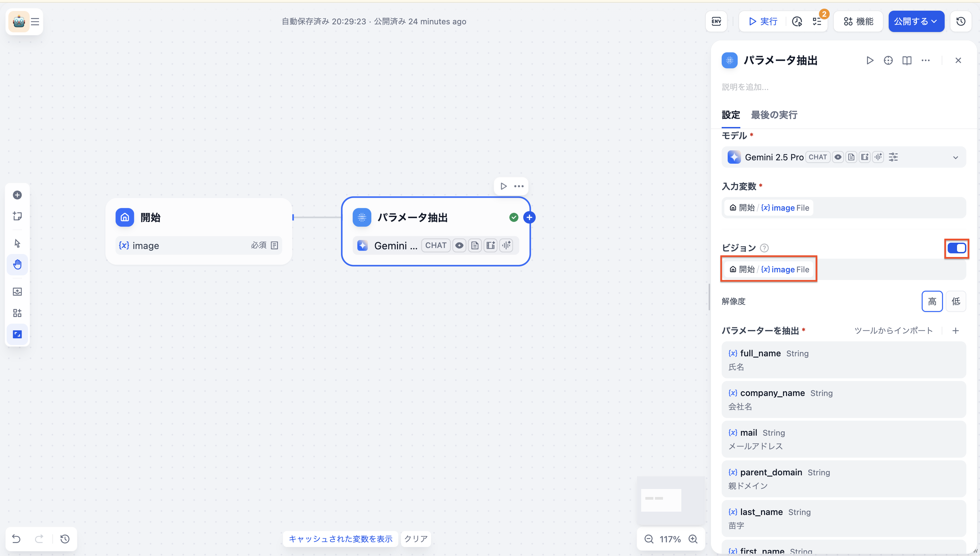Image resolution: width=980 pixels, height=556 pixels.
Task: Activate the hand pan mode icon
Action: pyautogui.click(x=17, y=264)
